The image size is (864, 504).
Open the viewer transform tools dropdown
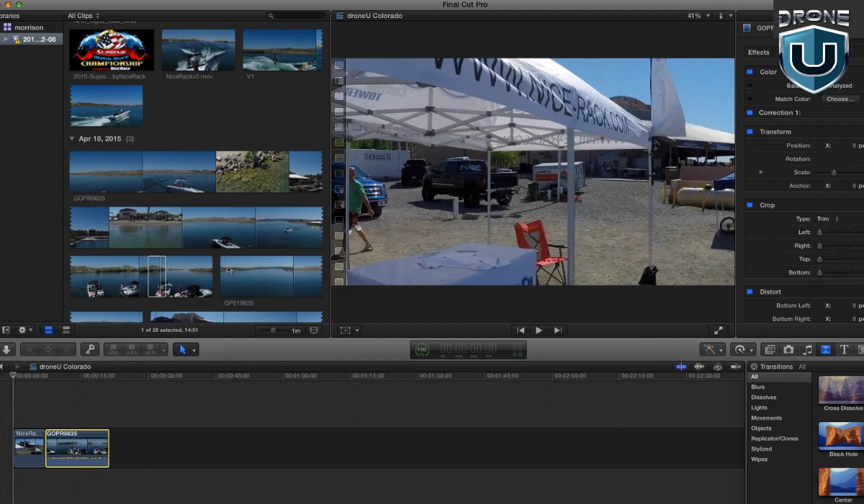point(349,330)
